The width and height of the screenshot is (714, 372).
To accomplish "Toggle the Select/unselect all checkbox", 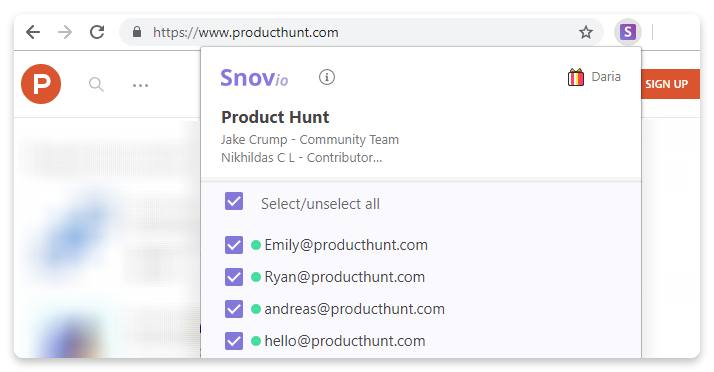I will click(x=234, y=201).
